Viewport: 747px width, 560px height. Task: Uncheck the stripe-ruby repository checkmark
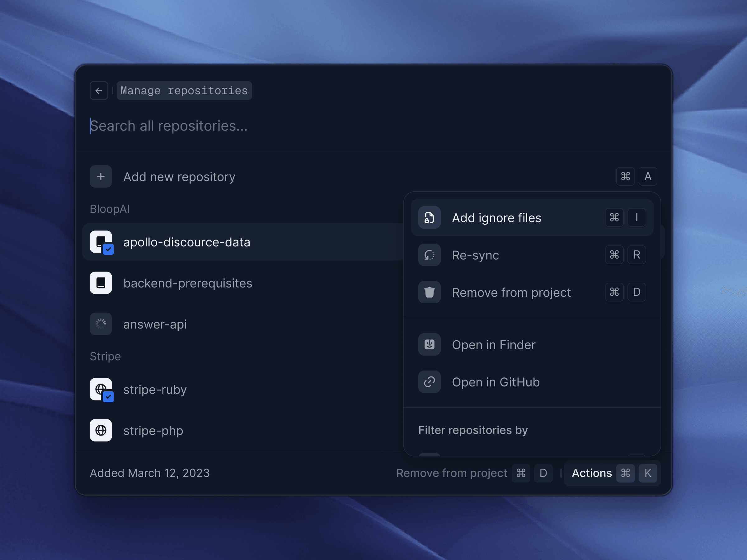pos(108,397)
